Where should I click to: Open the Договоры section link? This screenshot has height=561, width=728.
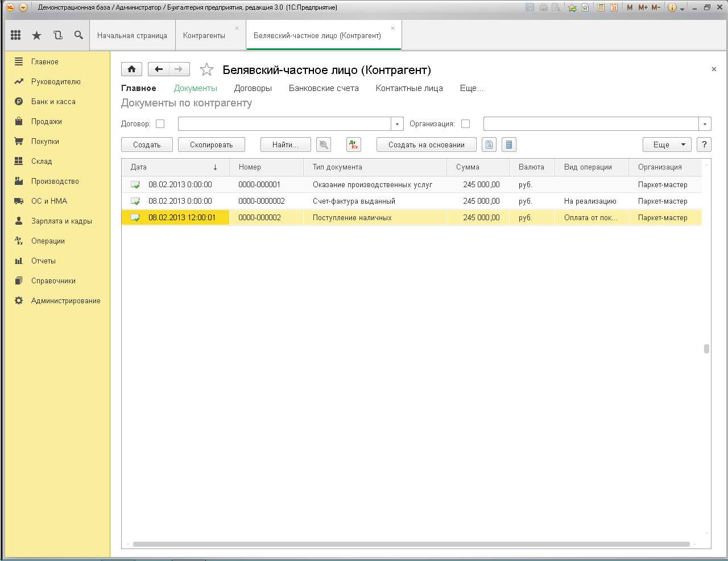253,88
